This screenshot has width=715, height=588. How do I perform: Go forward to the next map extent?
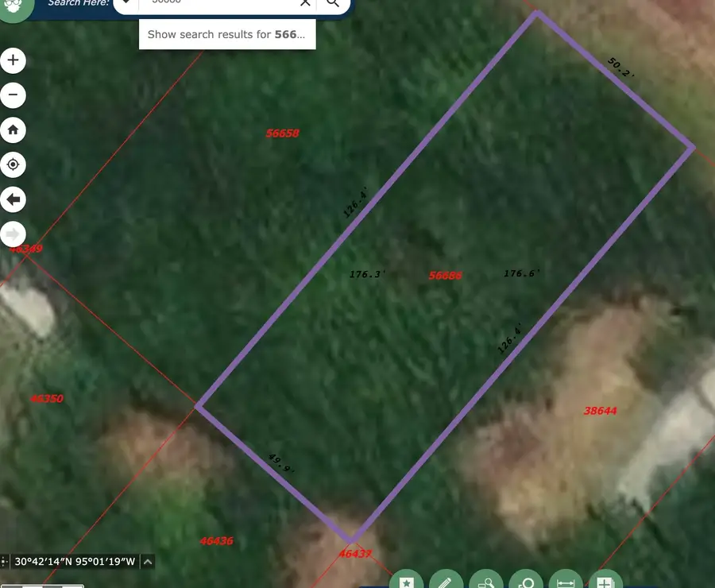pyautogui.click(x=13, y=234)
